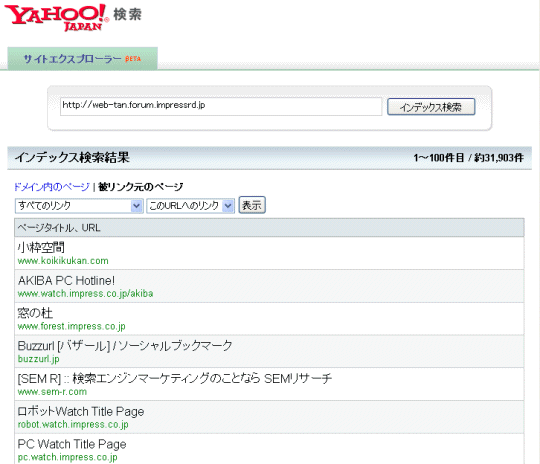
Task: Click the 1〜100件目 / 約31,903件 count text
Action: pyautogui.click(x=468, y=158)
